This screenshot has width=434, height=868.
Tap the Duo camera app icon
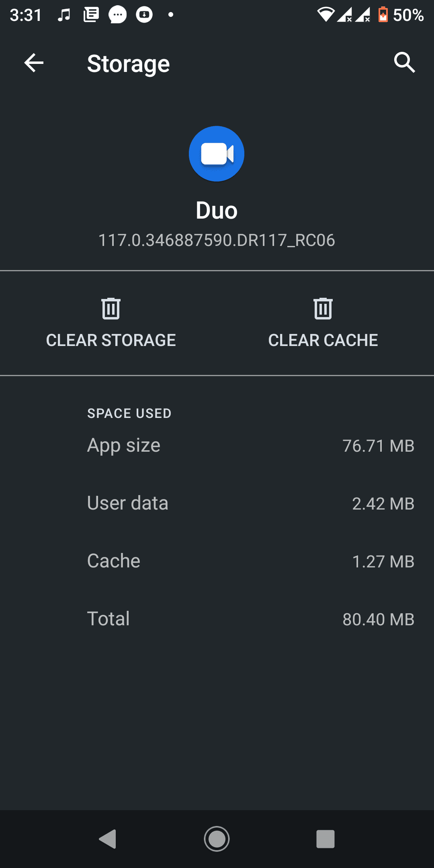pos(217,154)
